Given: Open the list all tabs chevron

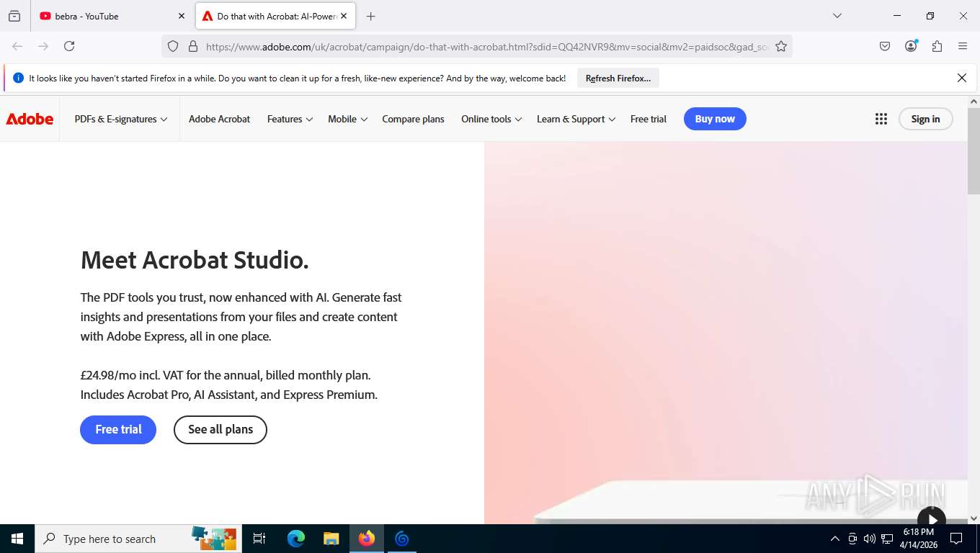Looking at the screenshot, I should 837,16.
